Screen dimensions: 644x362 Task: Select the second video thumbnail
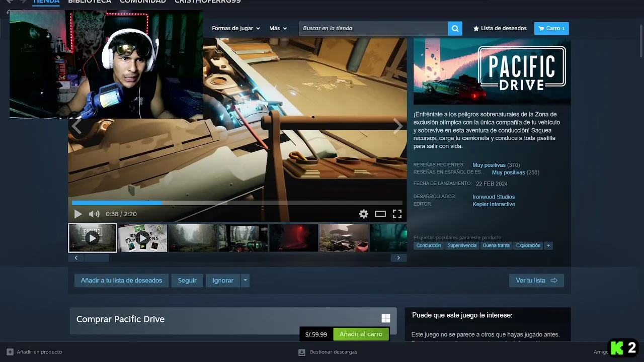142,238
